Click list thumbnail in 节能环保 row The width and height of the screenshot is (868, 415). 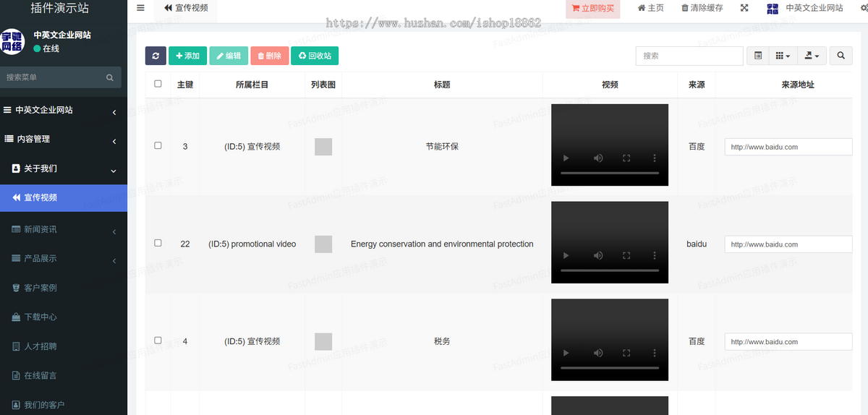(x=323, y=147)
